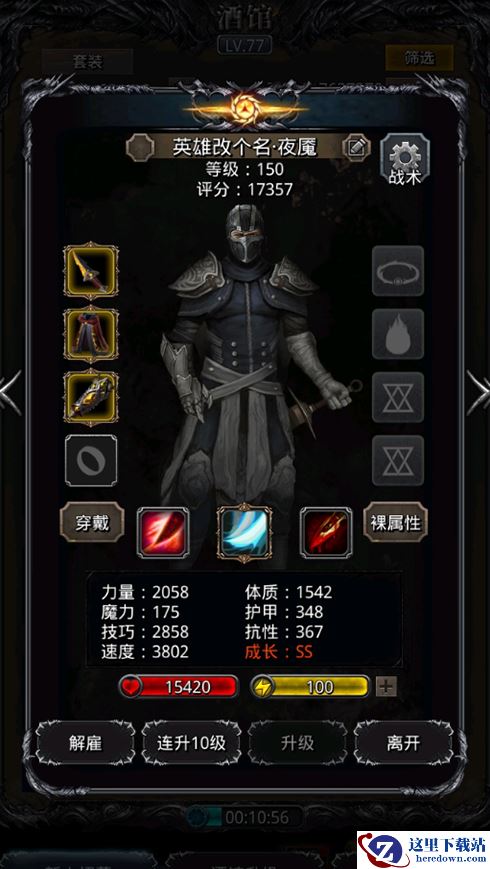Go to previous hero with left arrow

(x=11, y=392)
